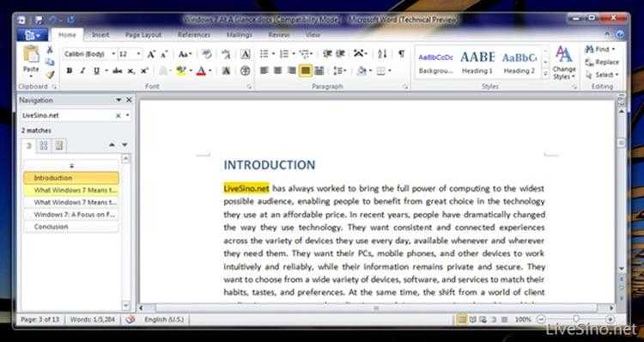Toggle Italic formatting

82,71
